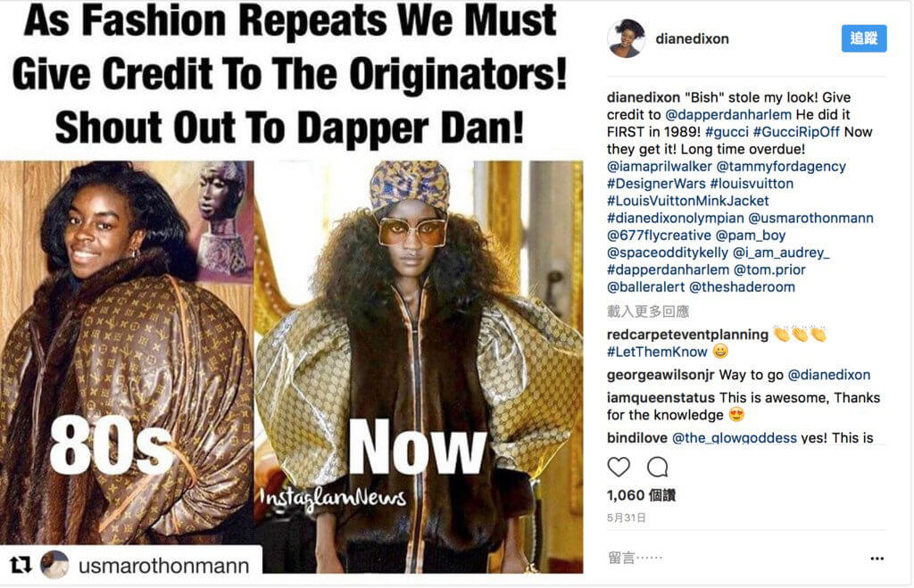Viewport: 914px width, 588px height.
Task: Click the comment input field
Action: coord(735,559)
